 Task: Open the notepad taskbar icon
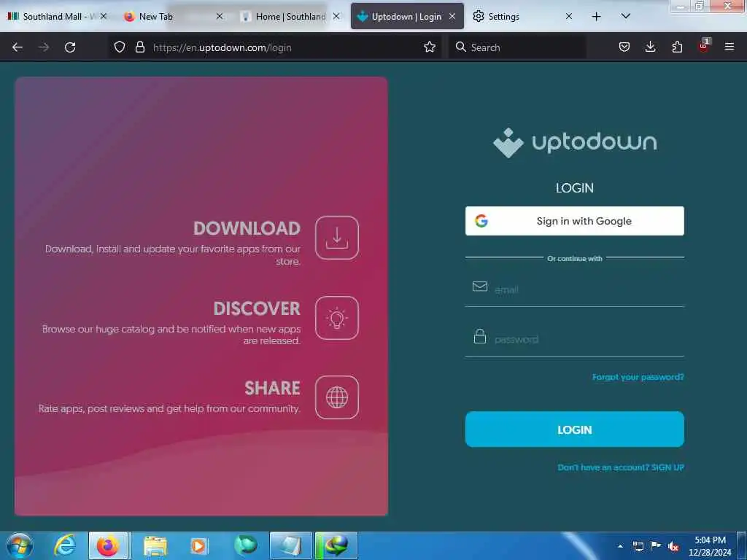click(x=290, y=545)
